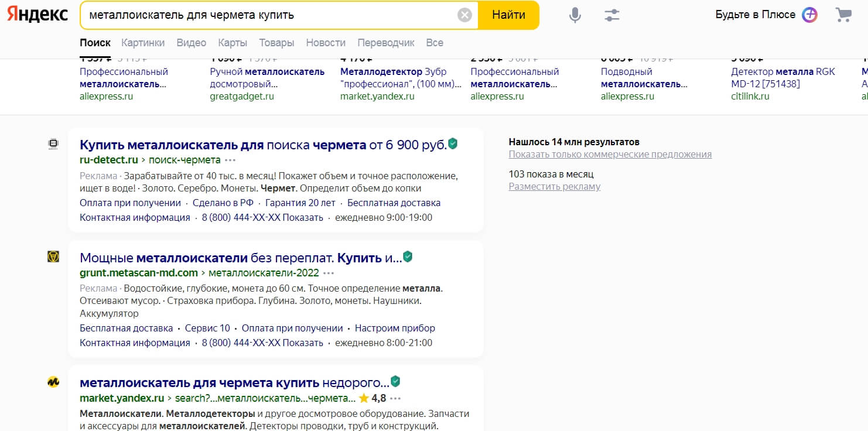Click 103 показа в месяц text

pyautogui.click(x=551, y=175)
